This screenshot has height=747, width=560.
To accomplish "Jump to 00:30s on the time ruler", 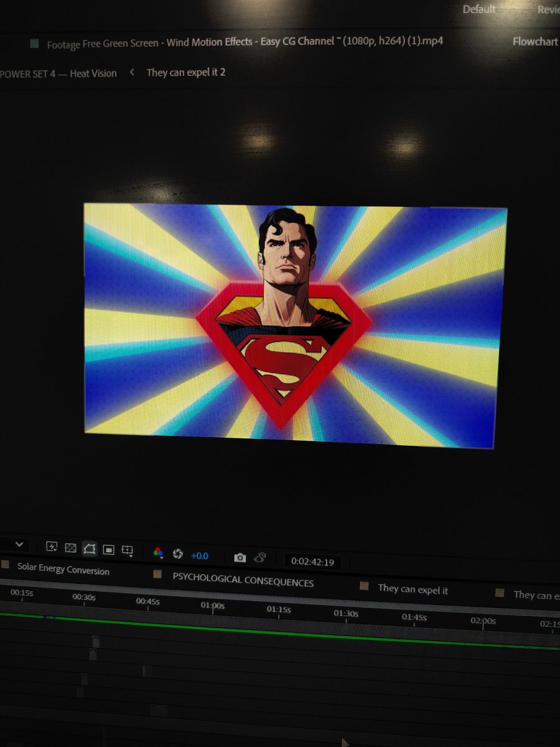I will click(x=84, y=597).
